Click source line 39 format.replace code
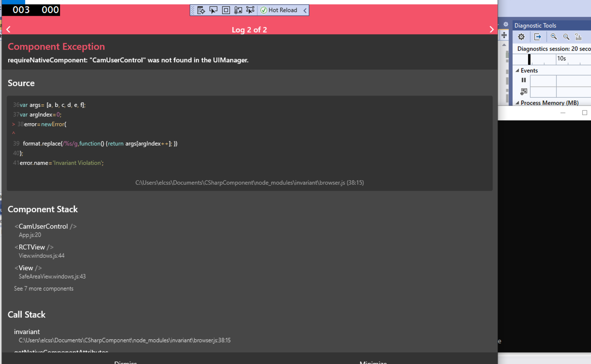The image size is (591, 364). pyautogui.click(x=95, y=144)
